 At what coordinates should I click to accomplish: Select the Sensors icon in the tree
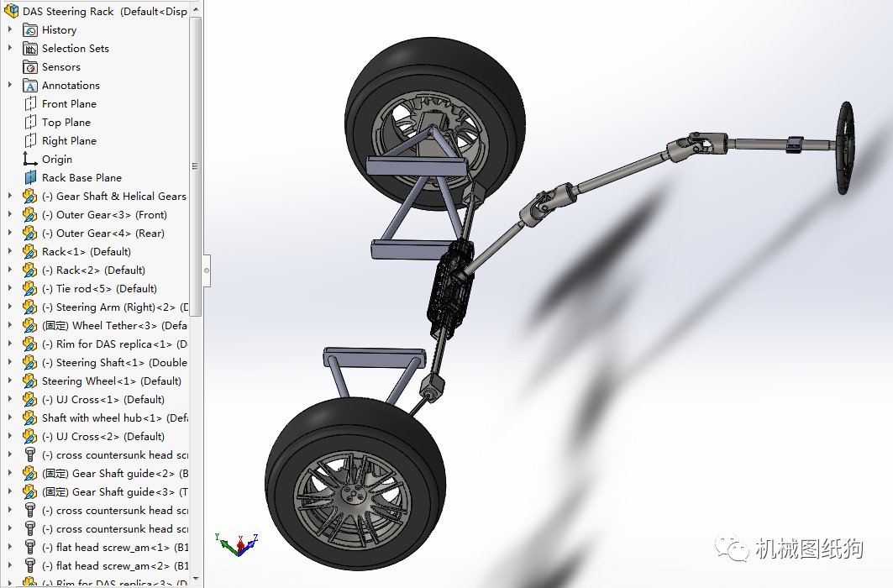(29, 66)
